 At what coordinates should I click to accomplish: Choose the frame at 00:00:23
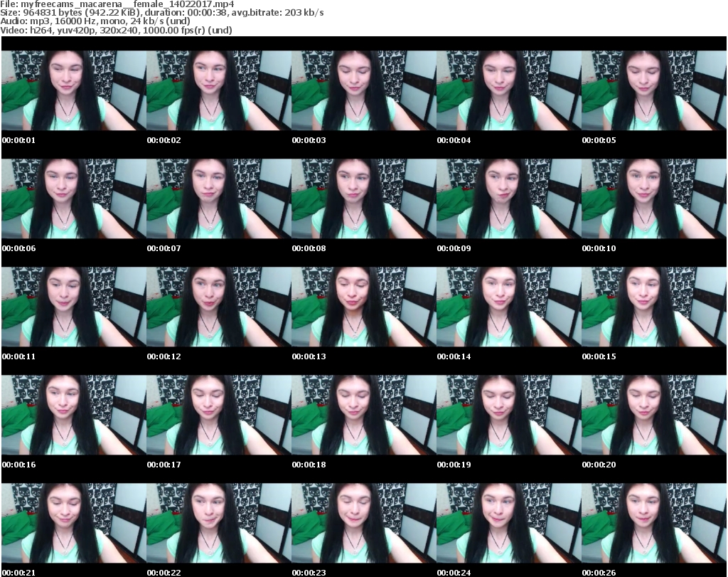tap(363, 523)
